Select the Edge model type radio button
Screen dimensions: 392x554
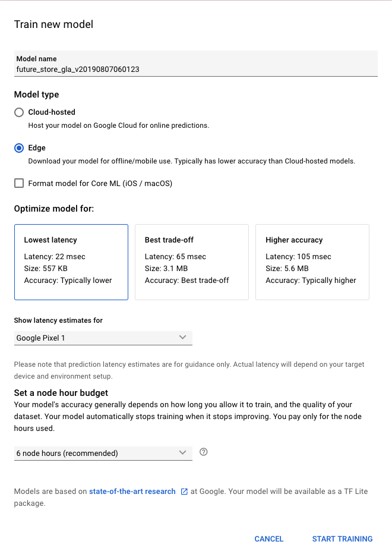pos(19,148)
